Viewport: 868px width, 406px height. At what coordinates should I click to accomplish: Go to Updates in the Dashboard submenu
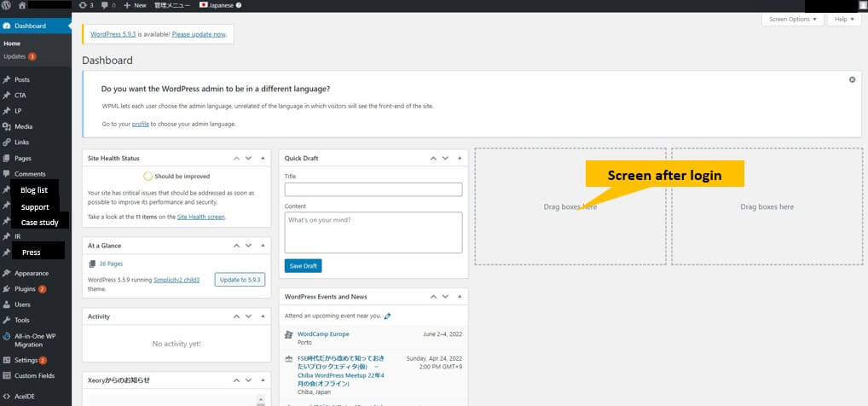pos(20,56)
